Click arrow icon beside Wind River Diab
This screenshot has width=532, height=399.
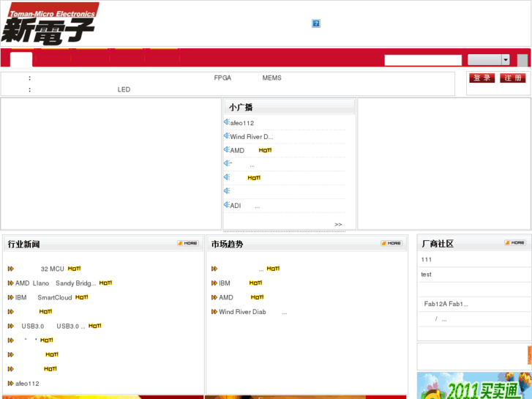coord(214,311)
